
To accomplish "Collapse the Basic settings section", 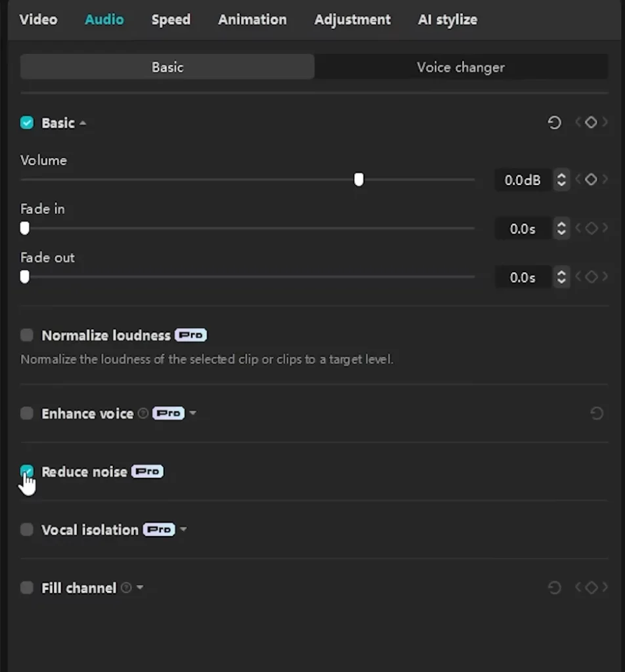I will (x=83, y=122).
